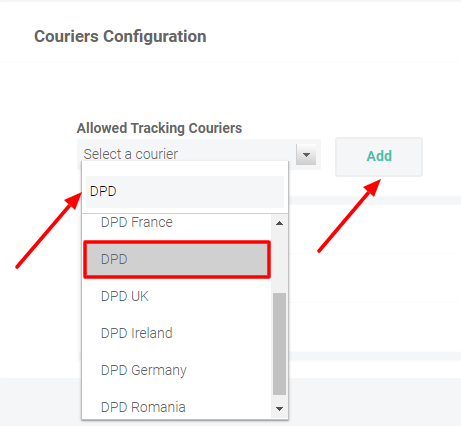
Task: Select DPD France from the list
Action: (x=177, y=222)
